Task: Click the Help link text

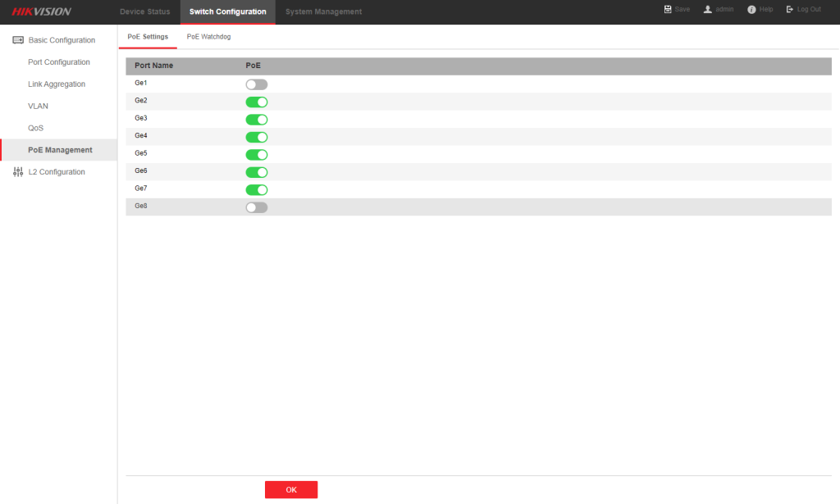Action: tap(766, 9)
